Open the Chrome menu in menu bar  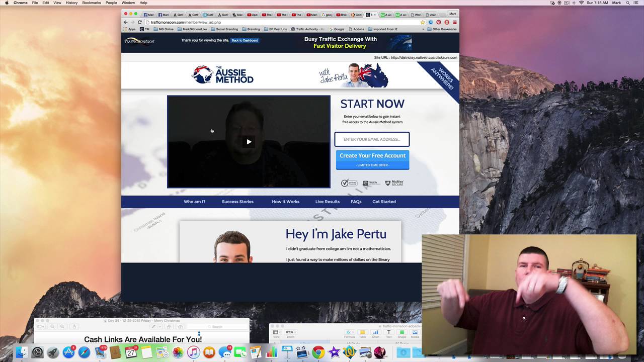[21, 3]
